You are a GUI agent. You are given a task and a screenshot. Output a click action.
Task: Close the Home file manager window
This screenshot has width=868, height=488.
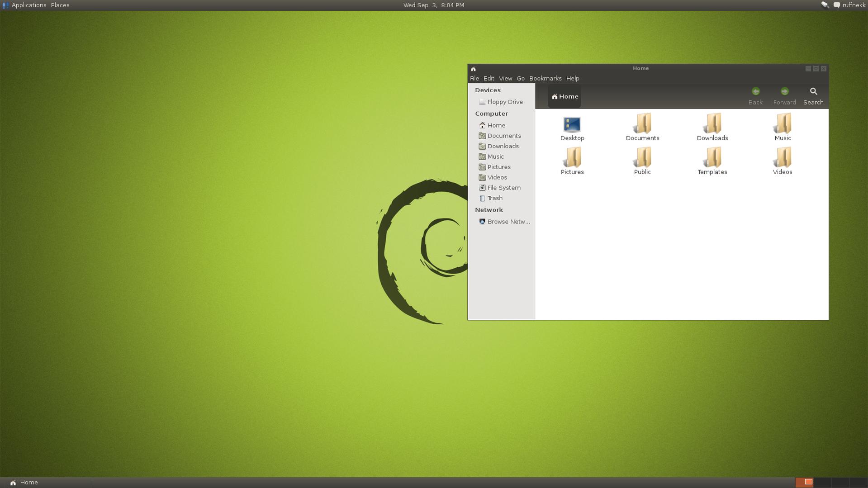pyautogui.click(x=824, y=69)
